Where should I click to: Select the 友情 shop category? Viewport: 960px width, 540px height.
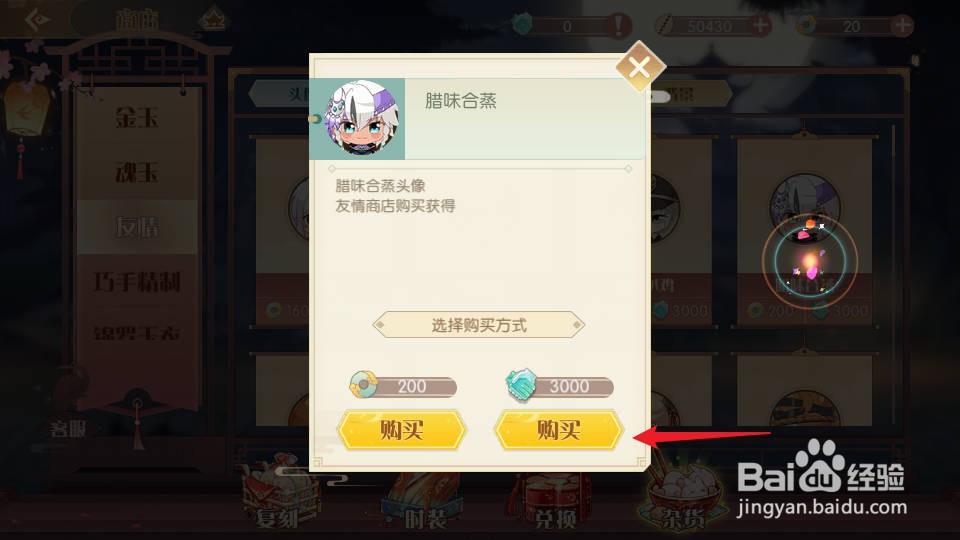click(137, 227)
